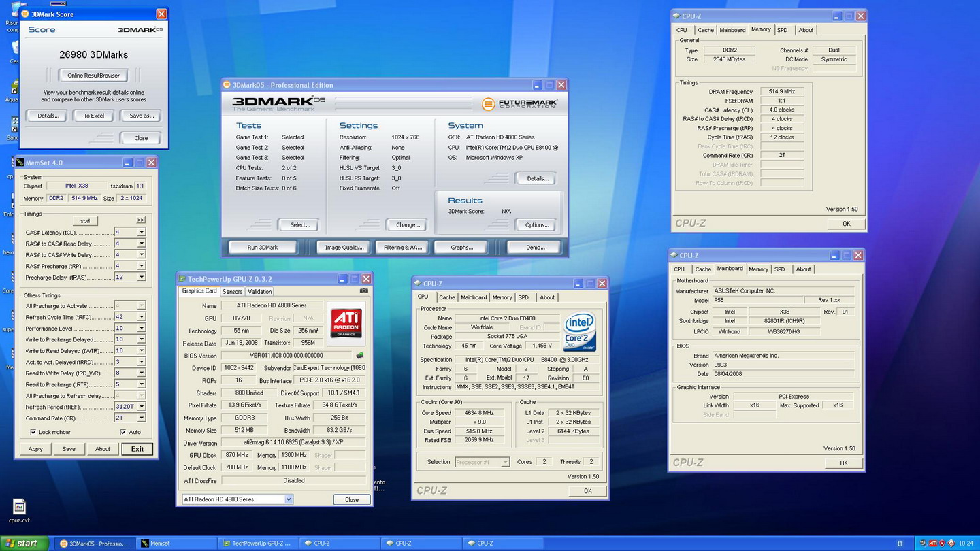The width and height of the screenshot is (980, 551).
Task: Open the Cache tab in the CPU-Z processor window
Action: 447,297
